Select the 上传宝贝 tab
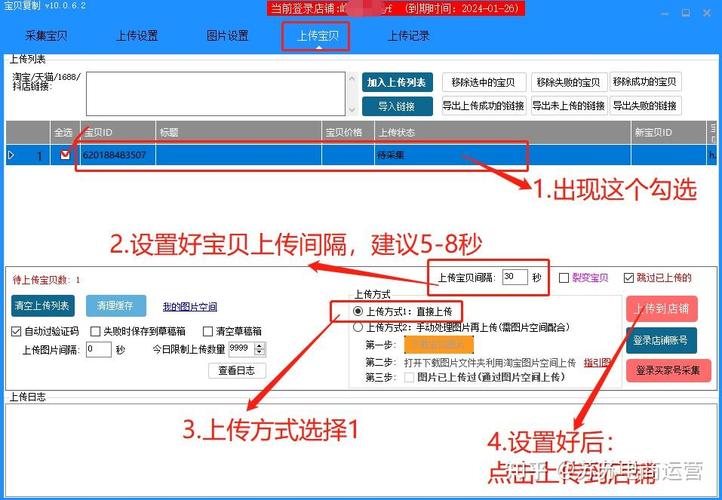 click(318, 36)
